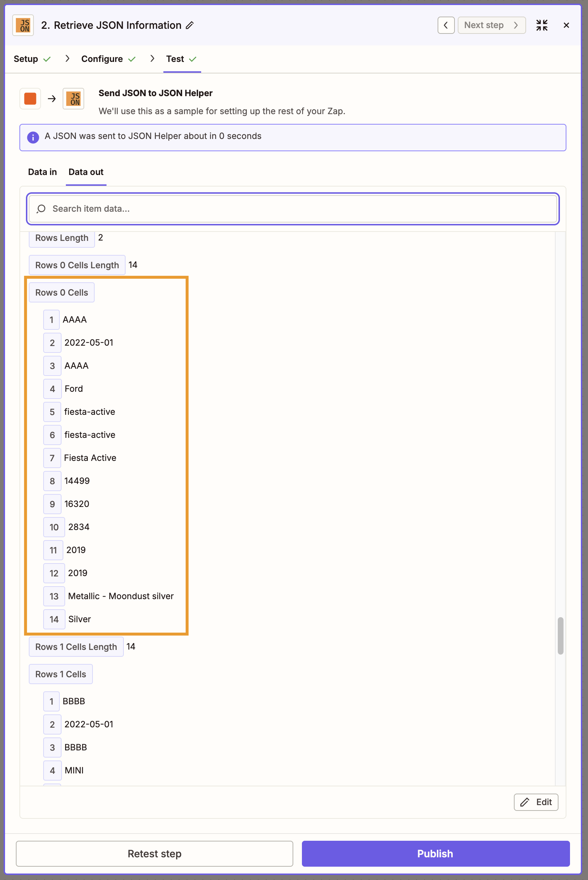This screenshot has height=880, width=588.
Task: Click the JSON icon beside Send JSON heading
Action: (73, 99)
